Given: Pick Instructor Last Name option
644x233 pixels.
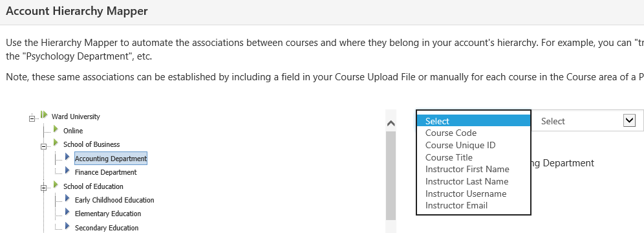Looking at the screenshot, I should tap(467, 181).
